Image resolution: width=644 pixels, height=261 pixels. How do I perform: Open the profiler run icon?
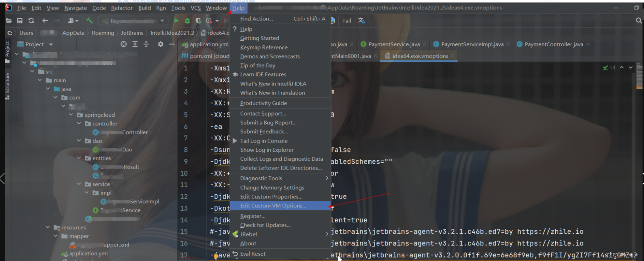point(209,21)
